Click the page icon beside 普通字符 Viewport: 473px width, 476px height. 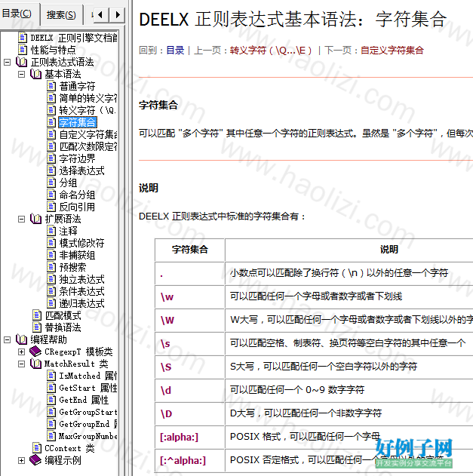click(51, 86)
